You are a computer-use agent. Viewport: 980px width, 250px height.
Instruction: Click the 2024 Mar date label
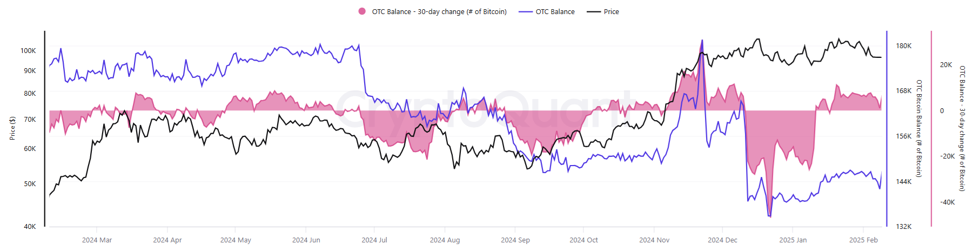tap(97, 240)
